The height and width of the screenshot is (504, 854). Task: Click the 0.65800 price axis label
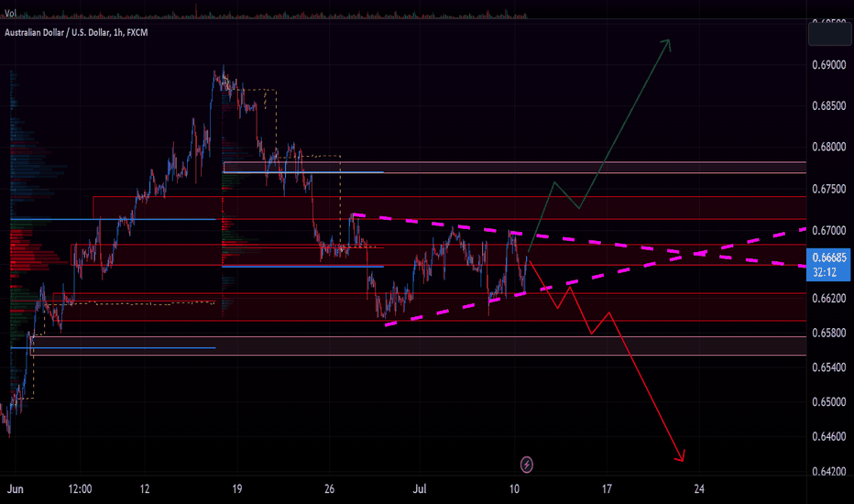click(x=829, y=333)
